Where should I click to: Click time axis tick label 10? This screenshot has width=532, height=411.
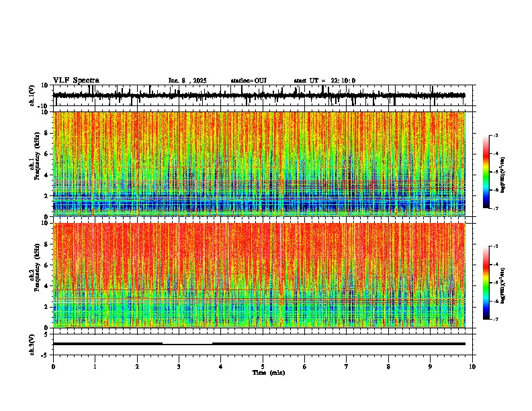pyautogui.click(x=472, y=366)
